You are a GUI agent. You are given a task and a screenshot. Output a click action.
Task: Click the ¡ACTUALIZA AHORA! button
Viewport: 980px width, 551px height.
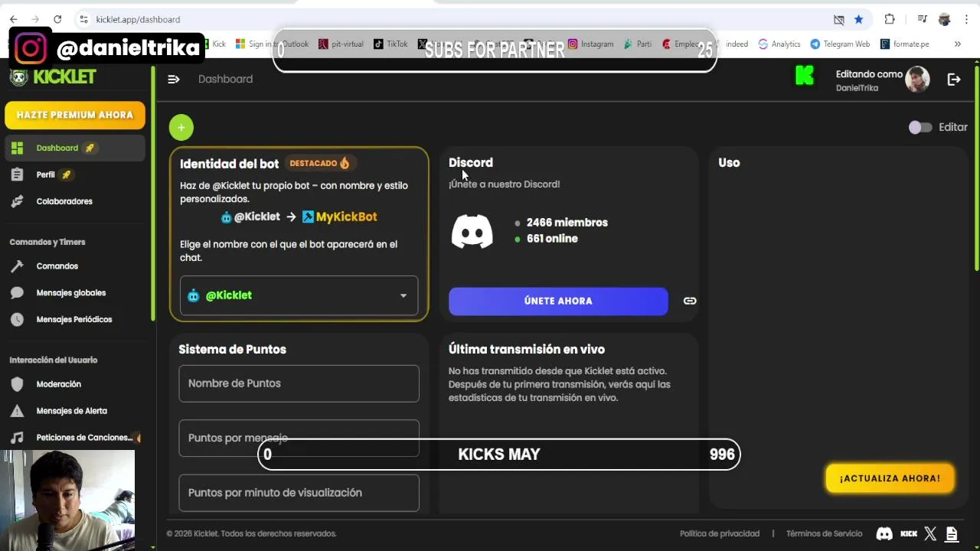tap(890, 478)
